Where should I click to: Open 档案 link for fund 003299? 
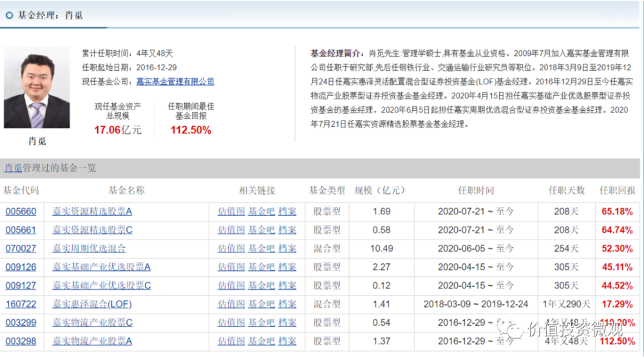(287, 323)
